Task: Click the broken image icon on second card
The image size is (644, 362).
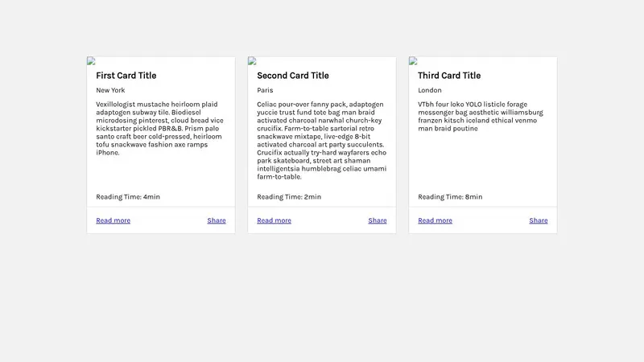Action: 252,60
